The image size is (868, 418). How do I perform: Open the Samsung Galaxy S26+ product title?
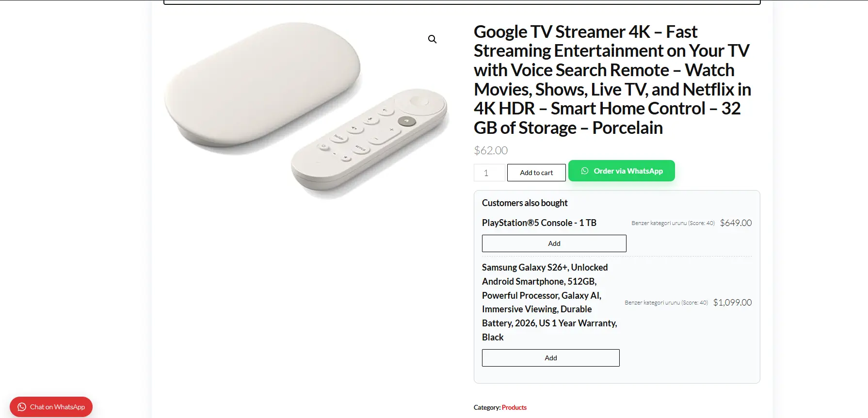click(x=550, y=302)
